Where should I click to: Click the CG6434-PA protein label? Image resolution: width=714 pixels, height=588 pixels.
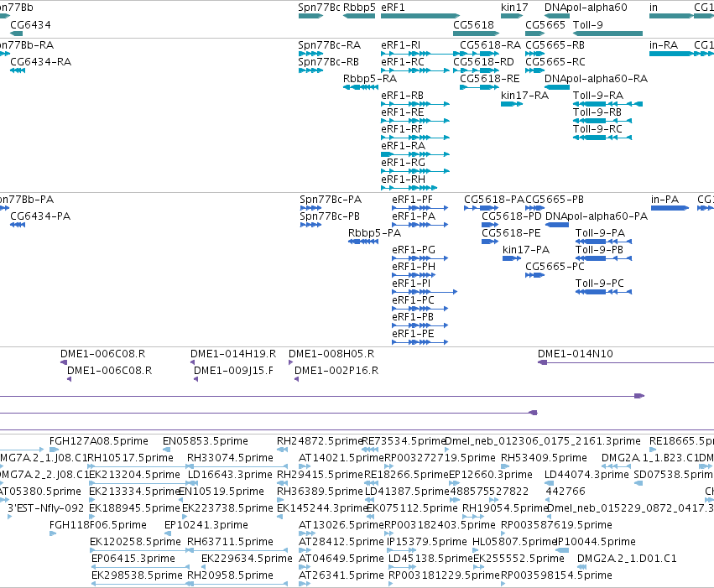click(40, 216)
